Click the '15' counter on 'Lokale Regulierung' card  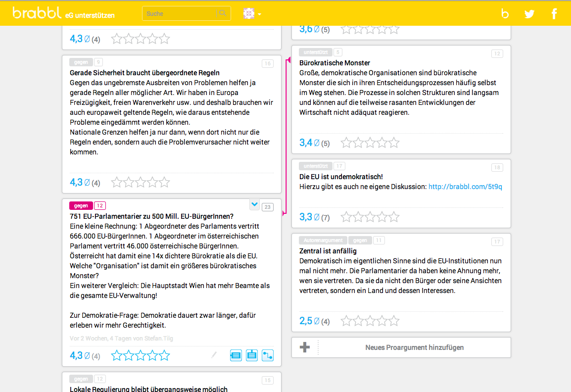pyautogui.click(x=268, y=380)
